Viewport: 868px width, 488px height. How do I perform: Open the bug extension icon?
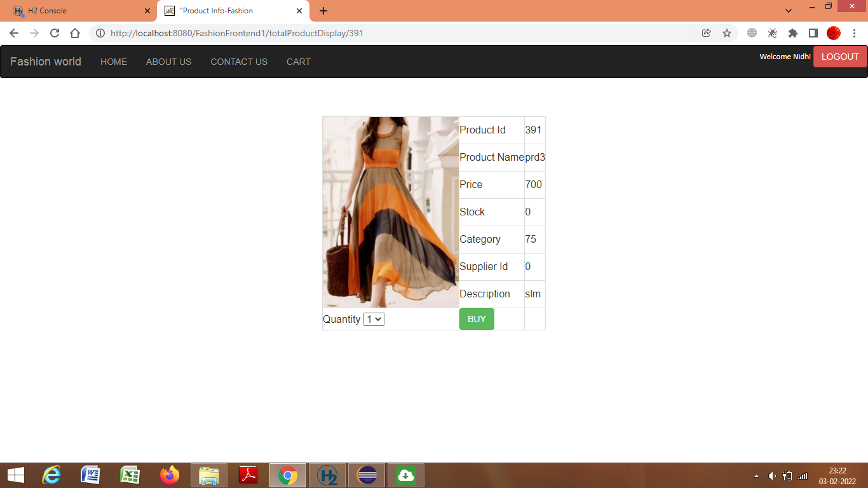773,33
